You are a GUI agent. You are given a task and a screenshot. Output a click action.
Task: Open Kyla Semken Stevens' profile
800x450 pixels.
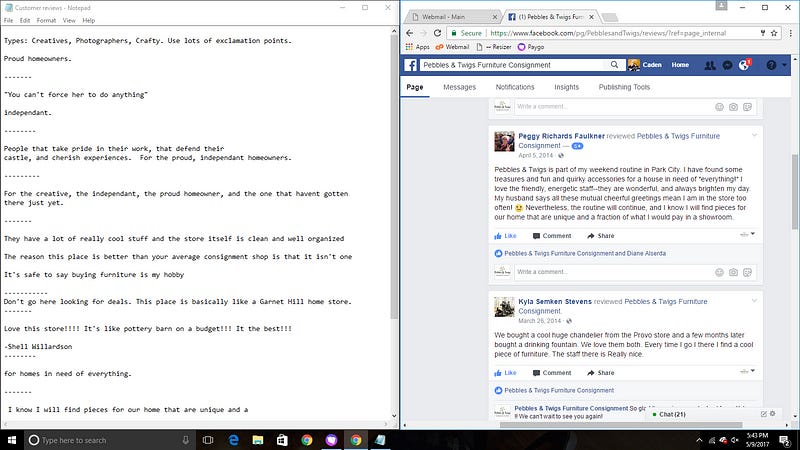[x=555, y=302]
